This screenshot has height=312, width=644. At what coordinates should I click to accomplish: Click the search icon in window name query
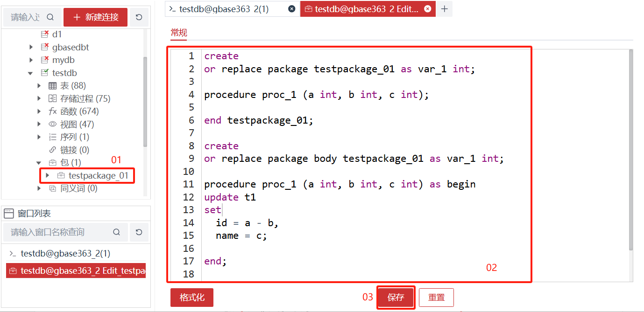click(117, 232)
